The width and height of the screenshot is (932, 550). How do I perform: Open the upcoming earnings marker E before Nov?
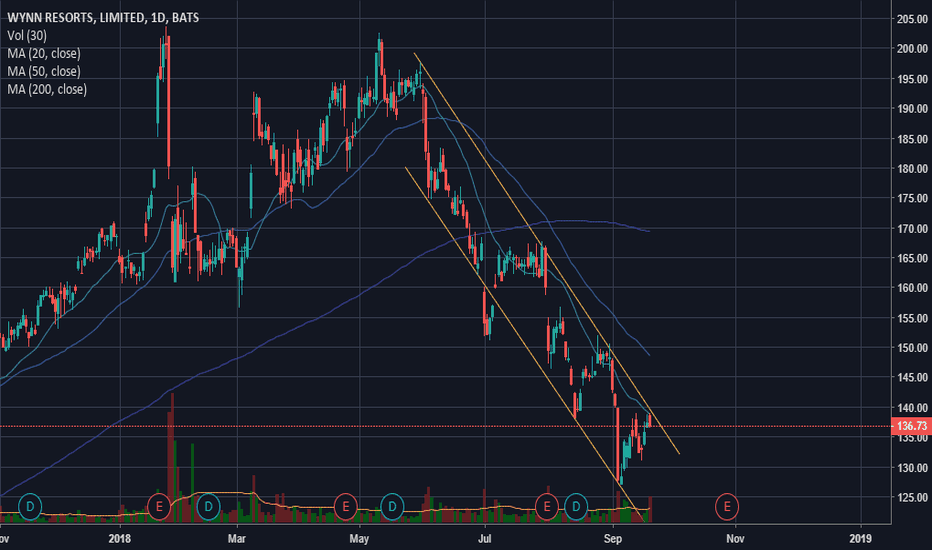[x=726, y=507]
